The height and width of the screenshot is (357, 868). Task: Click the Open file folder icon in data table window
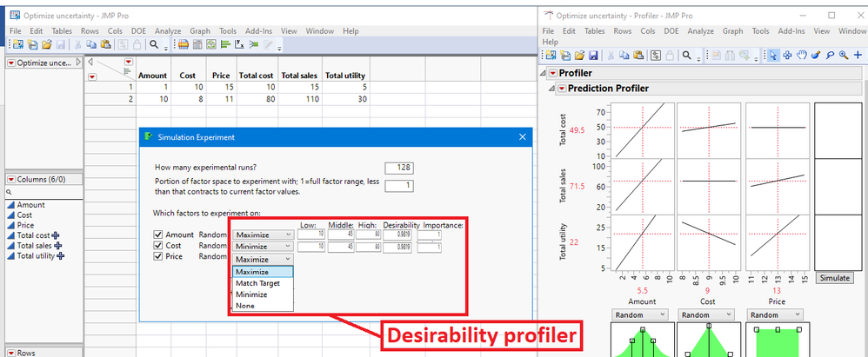pos(46,45)
